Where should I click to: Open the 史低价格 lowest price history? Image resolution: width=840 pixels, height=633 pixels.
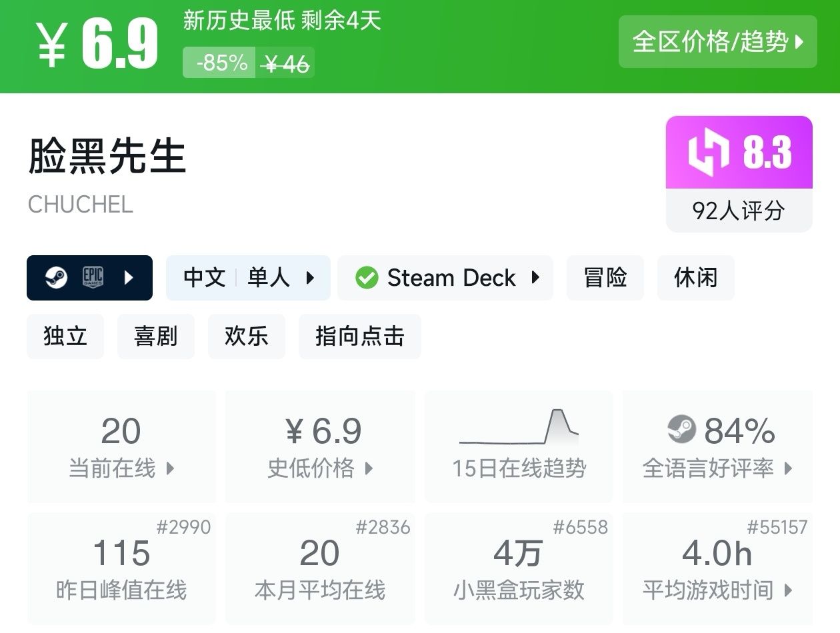point(320,468)
